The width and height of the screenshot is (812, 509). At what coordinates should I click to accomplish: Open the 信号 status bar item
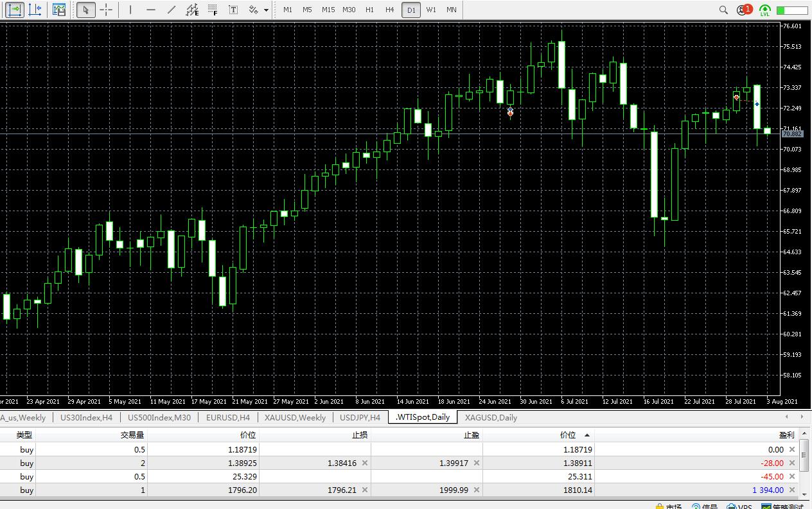(705, 506)
